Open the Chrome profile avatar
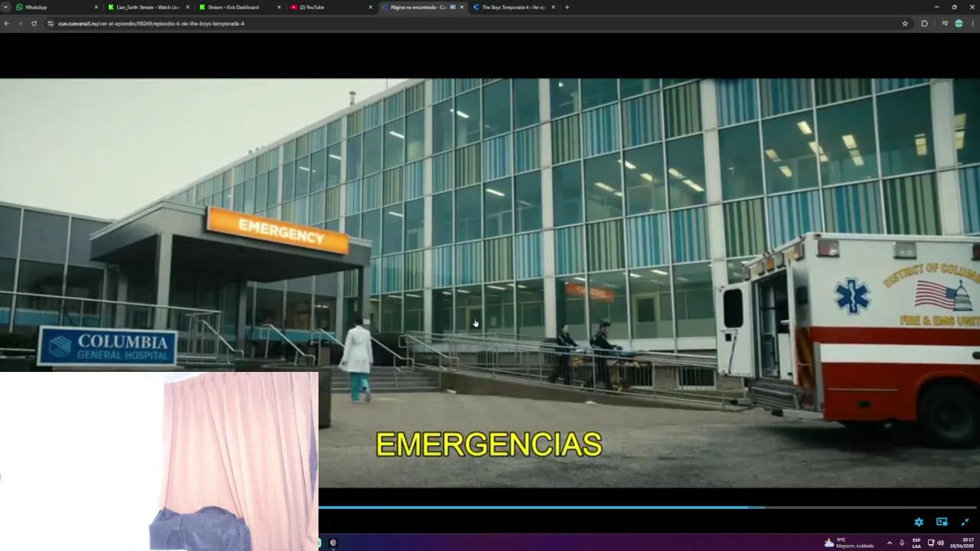The width and height of the screenshot is (980, 551). [x=959, y=24]
